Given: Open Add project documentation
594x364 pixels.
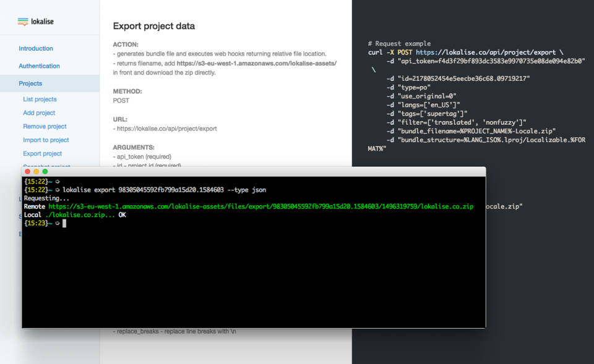Looking at the screenshot, I should click(x=39, y=112).
